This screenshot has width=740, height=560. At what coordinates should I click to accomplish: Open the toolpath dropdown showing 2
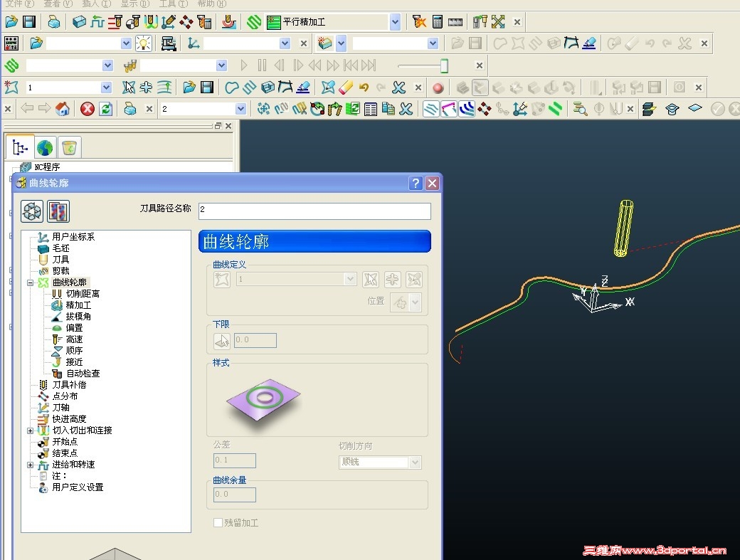[240, 109]
